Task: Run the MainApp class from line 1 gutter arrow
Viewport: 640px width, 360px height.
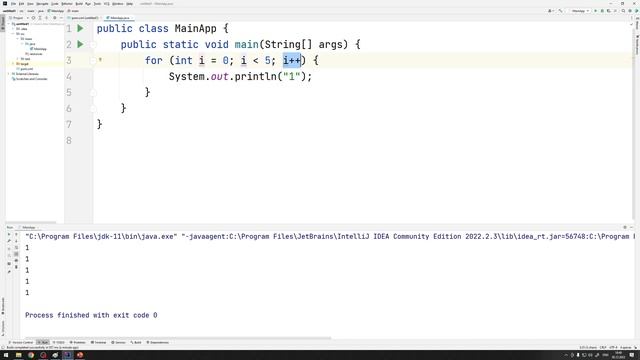Action: [x=80, y=29]
